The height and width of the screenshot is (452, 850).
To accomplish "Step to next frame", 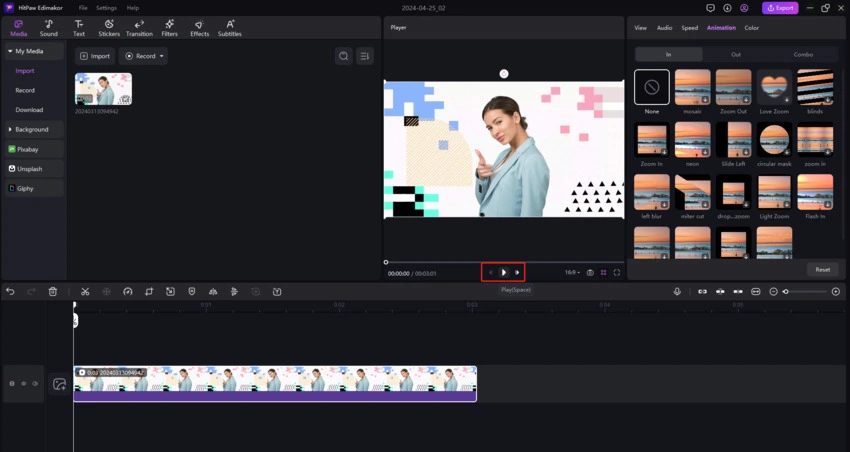I will [517, 272].
